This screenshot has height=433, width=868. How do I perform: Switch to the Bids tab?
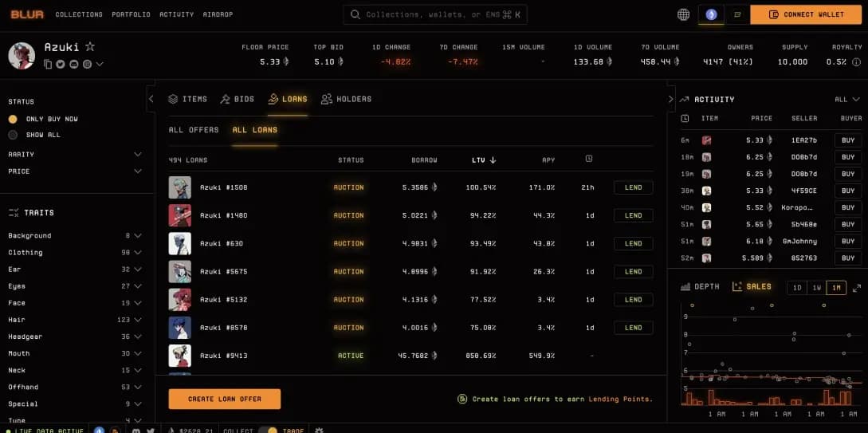pos(237,99)
